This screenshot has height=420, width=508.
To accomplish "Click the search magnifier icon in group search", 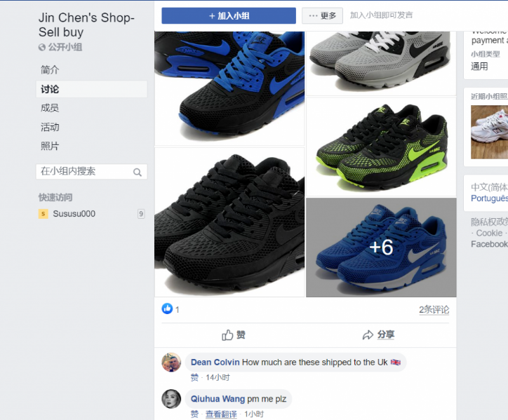I will pos(138,172).
